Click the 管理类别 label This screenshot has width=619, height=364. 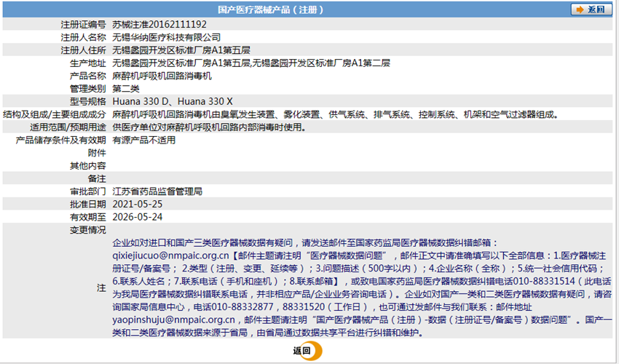(87, 89)
